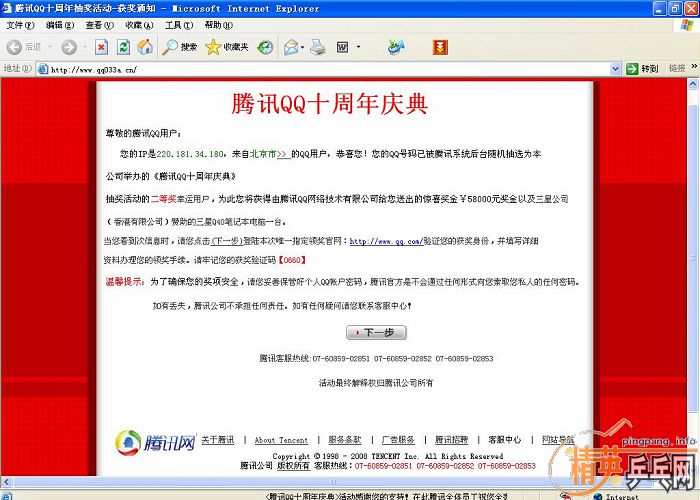This screenshot has height=500, width=700.
Task: Click the messenger icon in the toolbar
Action: (396, 47)
